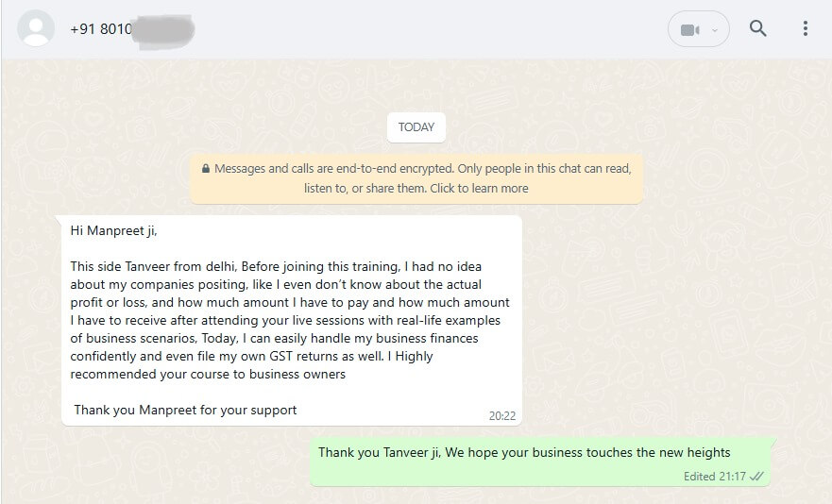The width and height of the screenshot is (832, 504).
Task: Open the chat search magnifier
Action: 757,28
